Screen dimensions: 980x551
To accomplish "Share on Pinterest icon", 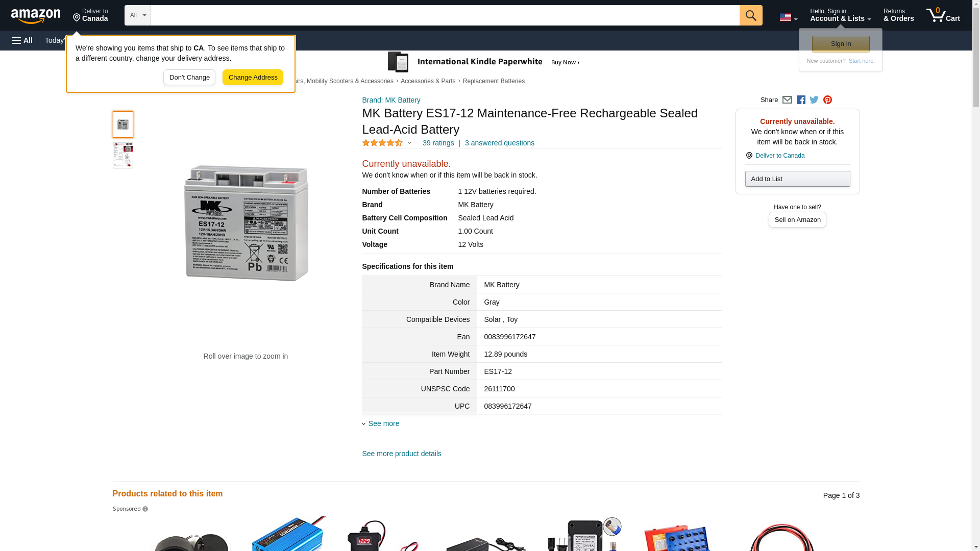I will pyautogui.click(x=827, y=100).
